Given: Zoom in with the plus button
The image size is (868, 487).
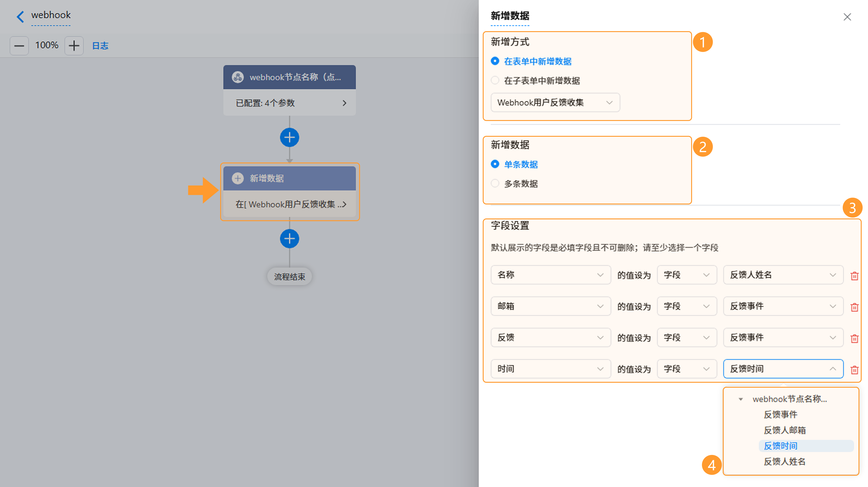Looking at the screenshot, I should click(74, 46).
